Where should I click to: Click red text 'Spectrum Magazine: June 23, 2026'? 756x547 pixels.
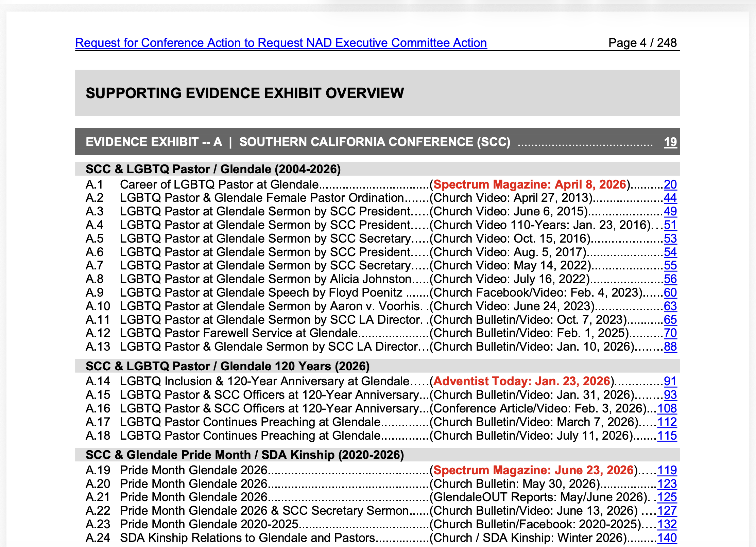tap(534, 470)
